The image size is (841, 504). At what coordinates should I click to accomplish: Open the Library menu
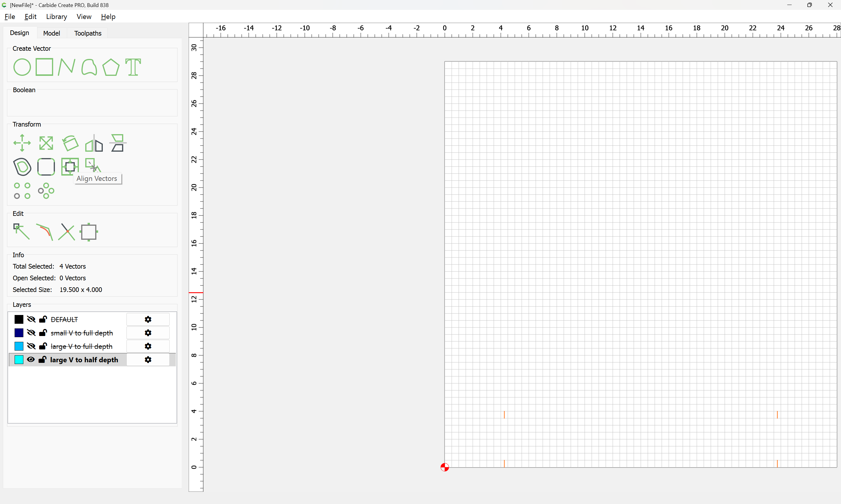(56, 17)
